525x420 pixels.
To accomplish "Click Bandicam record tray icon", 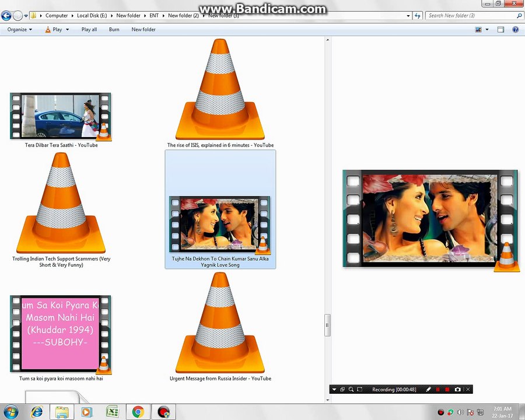I will point(440,412).
